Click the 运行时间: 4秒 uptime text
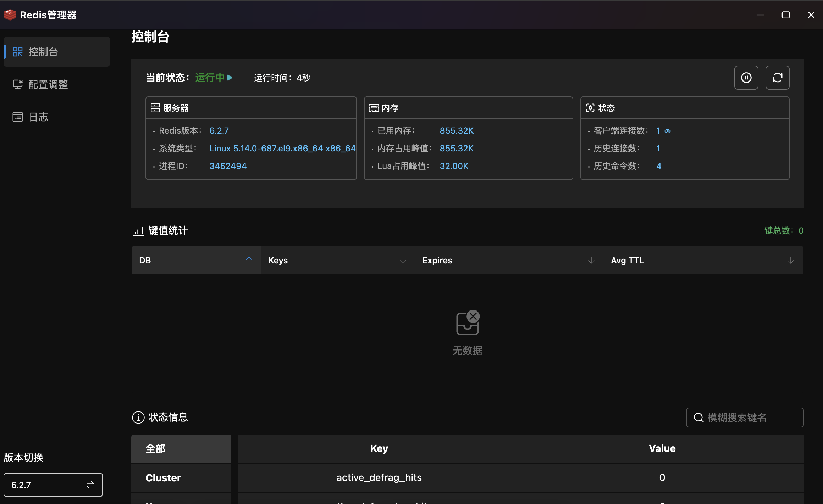The width and height of the screenshot is (823, 504). [x=282, y=78]
